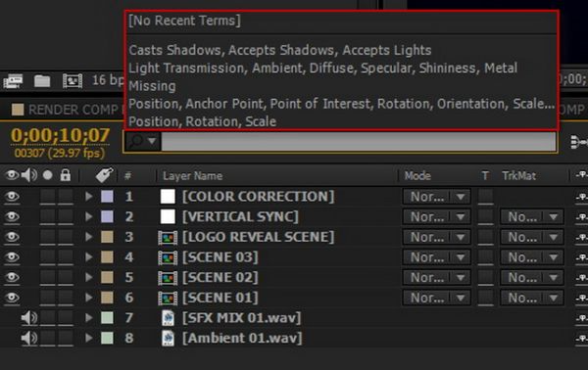
Task: Click the Interpret Footage icon in project panel
Action: point(13,81)
